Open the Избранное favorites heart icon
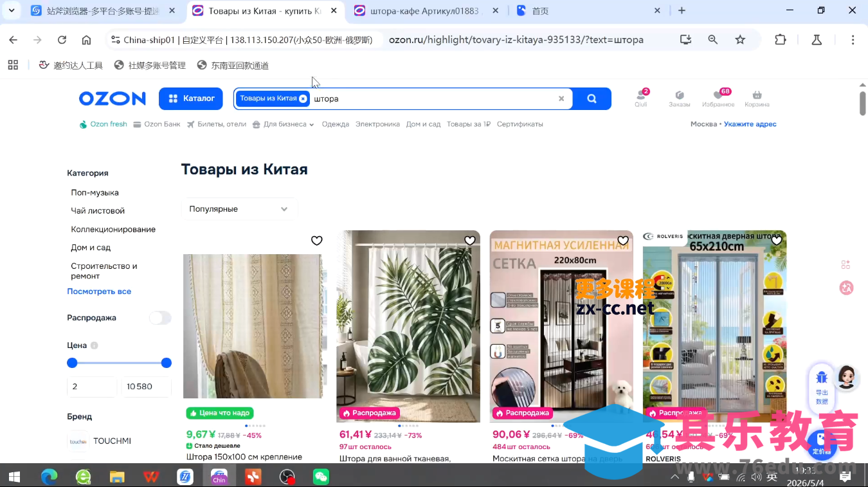The height and width of the screenshot is (487, 868). pos(718,98)
